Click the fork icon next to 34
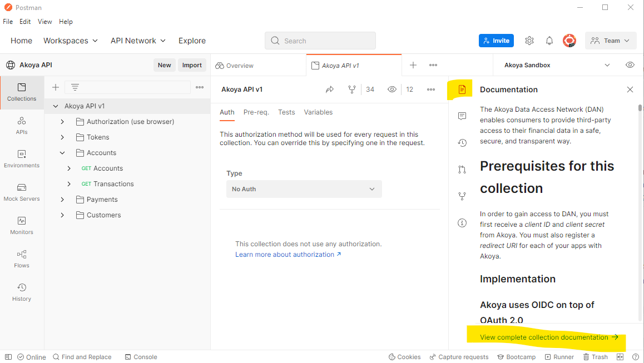The width and height of the screenshot is (644, 363). [352, 89]
